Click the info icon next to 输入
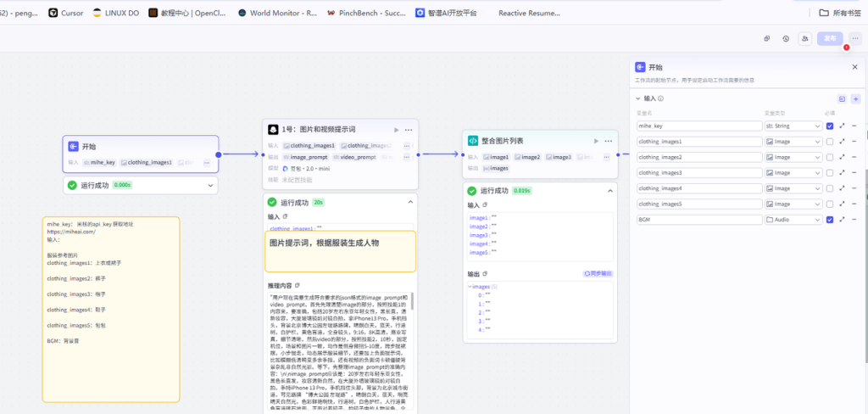 [x=661, y=98]
